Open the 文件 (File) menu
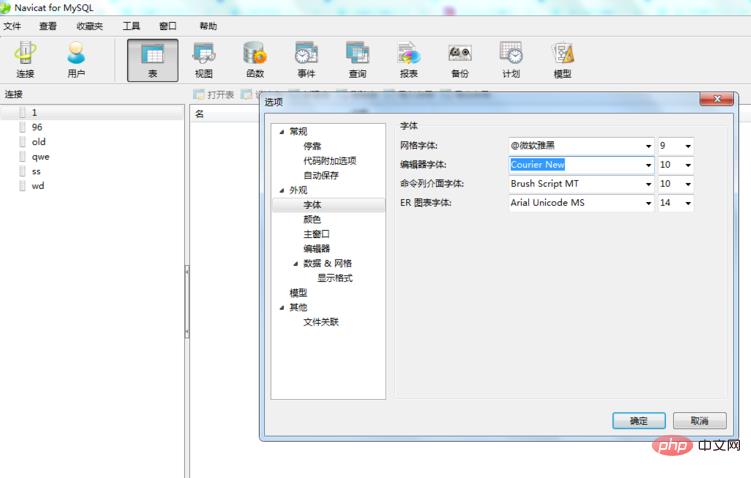Viewport: 751px width, 478px height. point(12,26)
